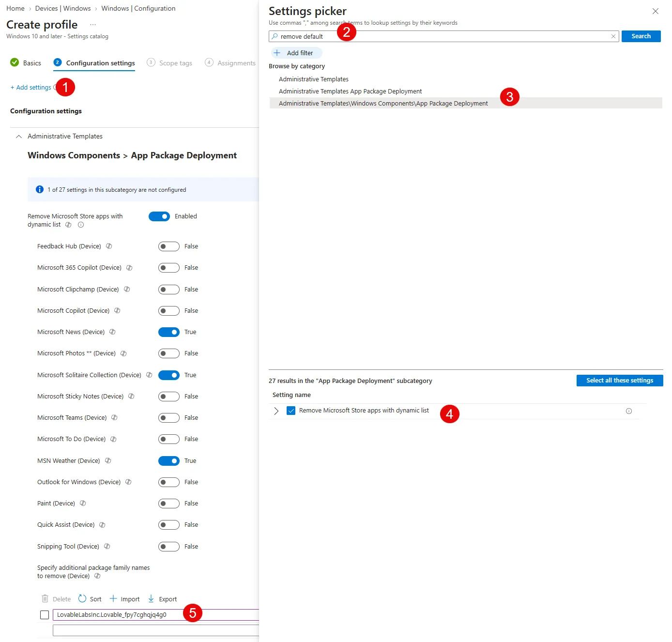Click the Sort icon button
Viewport: 672px width, 642px height.
[x=82, y=598]
